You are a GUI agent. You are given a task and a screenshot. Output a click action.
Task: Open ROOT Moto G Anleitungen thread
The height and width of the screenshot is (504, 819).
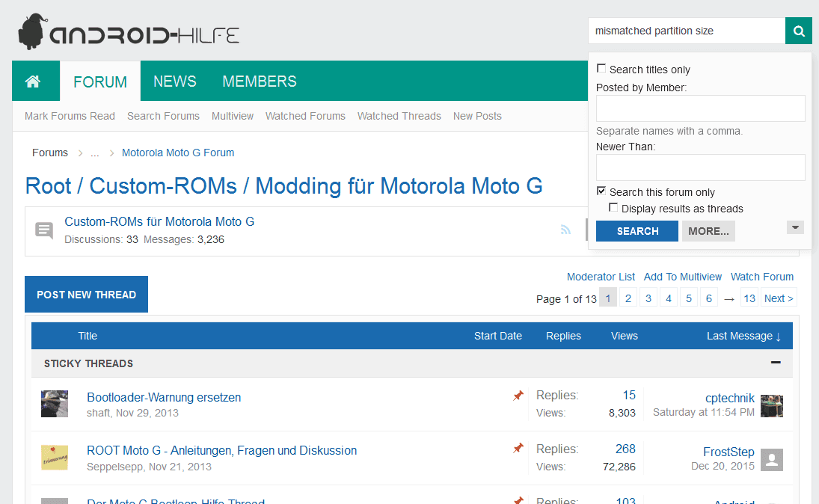click(x=222, y=451)
